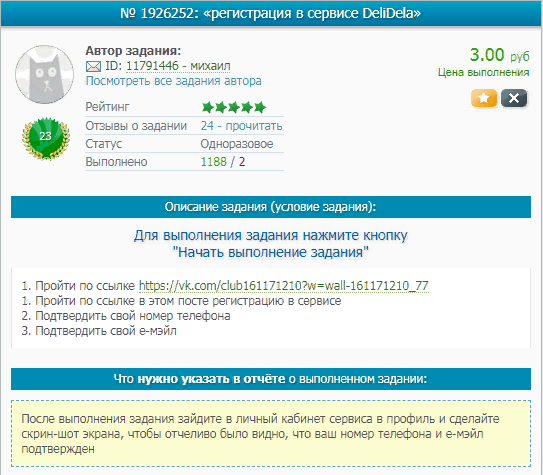Click 'Цена выполнения' label

tap(483, 72)
